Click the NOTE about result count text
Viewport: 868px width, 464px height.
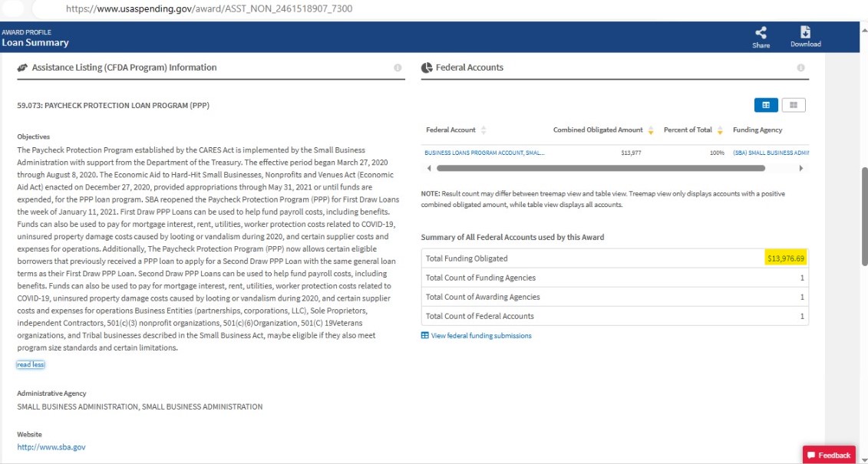[603, 199]
